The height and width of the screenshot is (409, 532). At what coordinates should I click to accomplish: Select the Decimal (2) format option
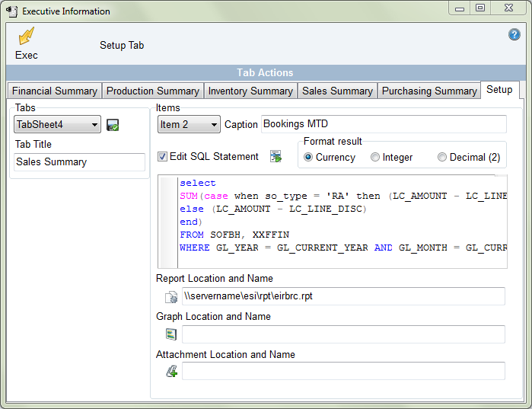[x=441, y=157]
